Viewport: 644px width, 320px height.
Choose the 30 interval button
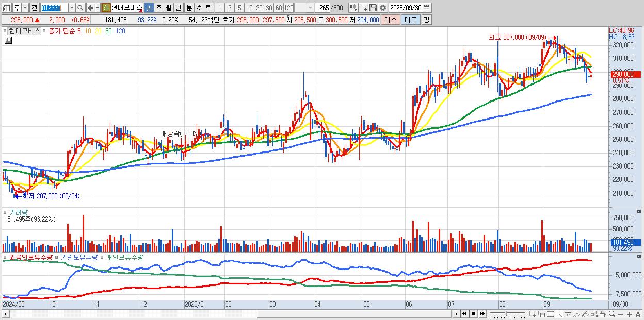[x=269, y=8]
